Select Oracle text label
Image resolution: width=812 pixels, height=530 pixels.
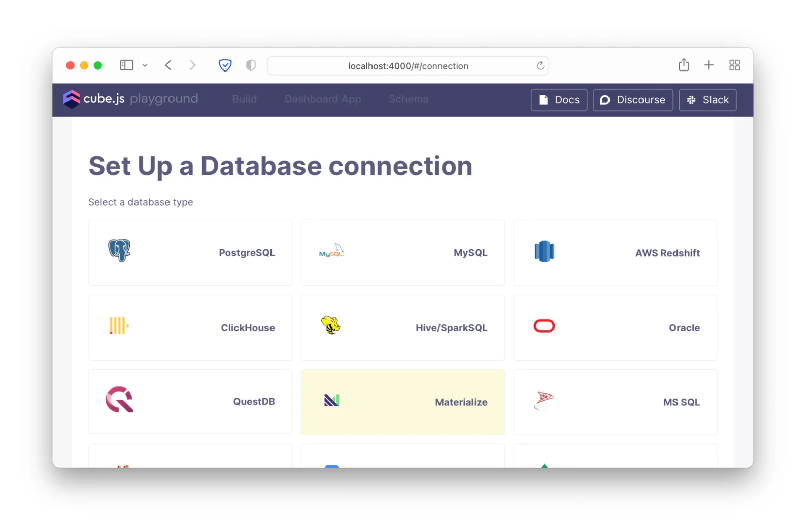pyautogui.click(x=684, y=328)
